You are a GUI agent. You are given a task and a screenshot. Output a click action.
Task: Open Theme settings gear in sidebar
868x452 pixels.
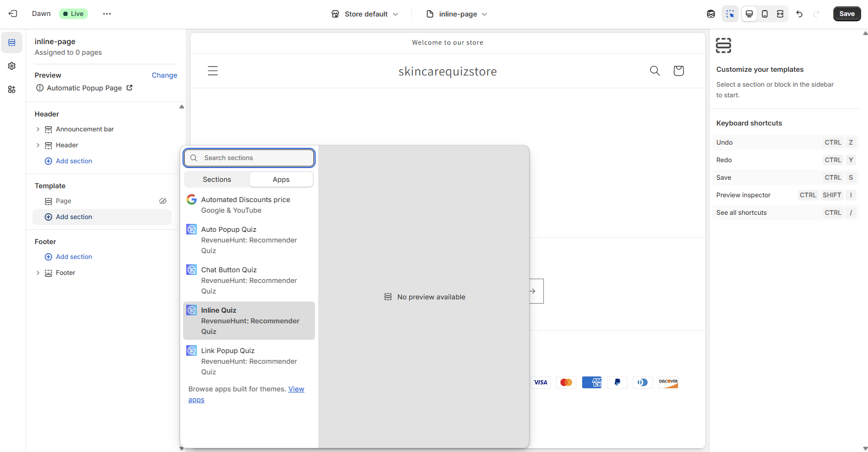click(x=12, y=66)
